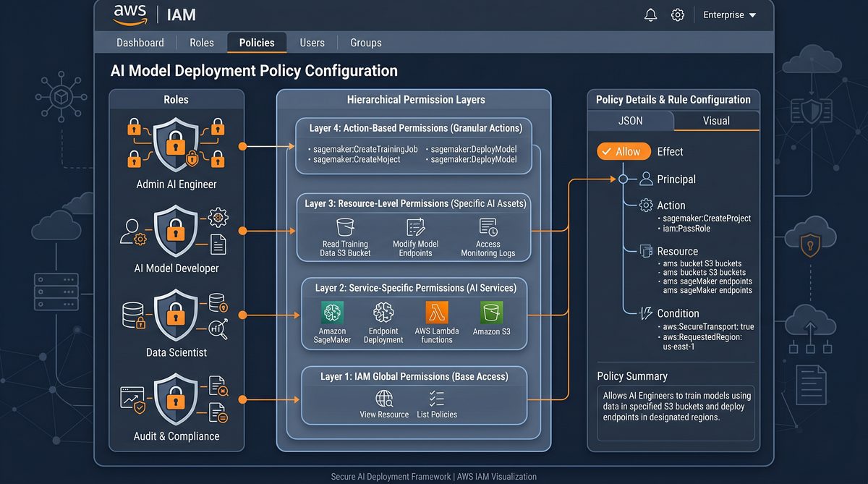Screen dimensions: 868x484
Task: Switch to the JSON policy tab
Action: coord(631,121)
